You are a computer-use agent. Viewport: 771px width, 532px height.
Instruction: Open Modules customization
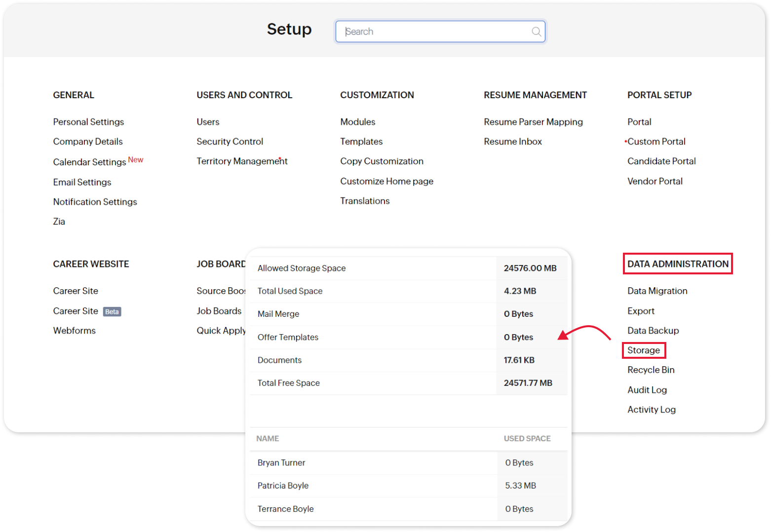coord(358,122)
